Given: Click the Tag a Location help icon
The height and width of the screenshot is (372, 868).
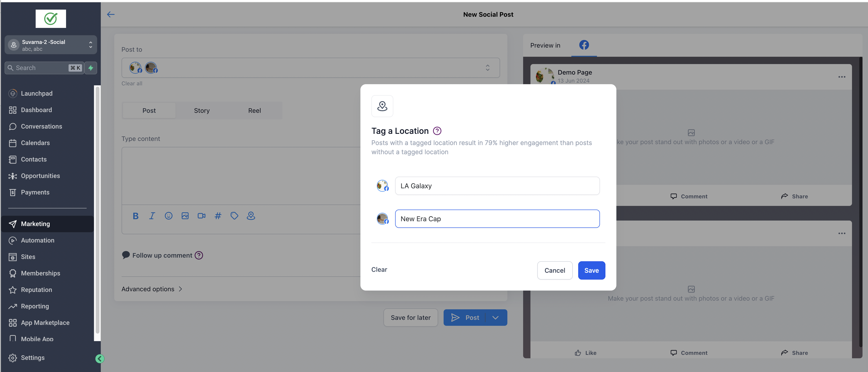Looking at the screenshot, I should coord(437,131).
